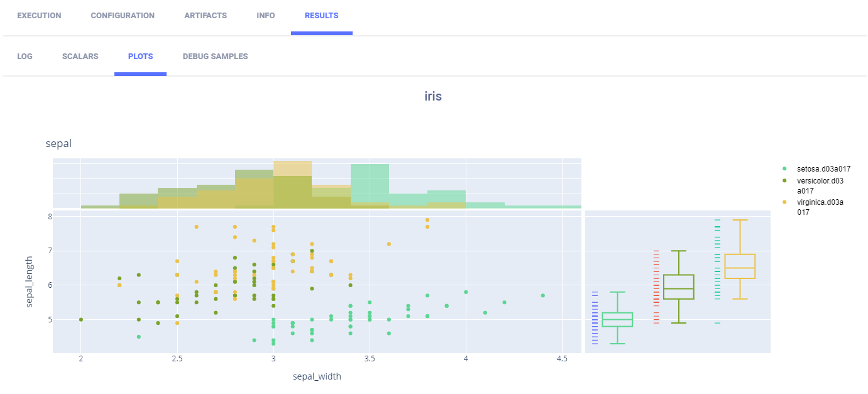Click the tallest green histogram bar
Image resolution: width=868 pixels, height=394 pixels.
370,182
